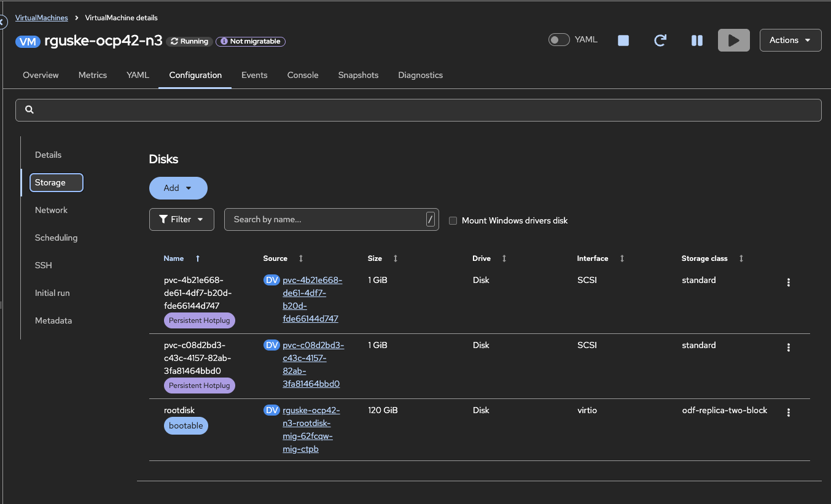Expand the Actions dropdown
Screen dimensions: 831x504
790,41
